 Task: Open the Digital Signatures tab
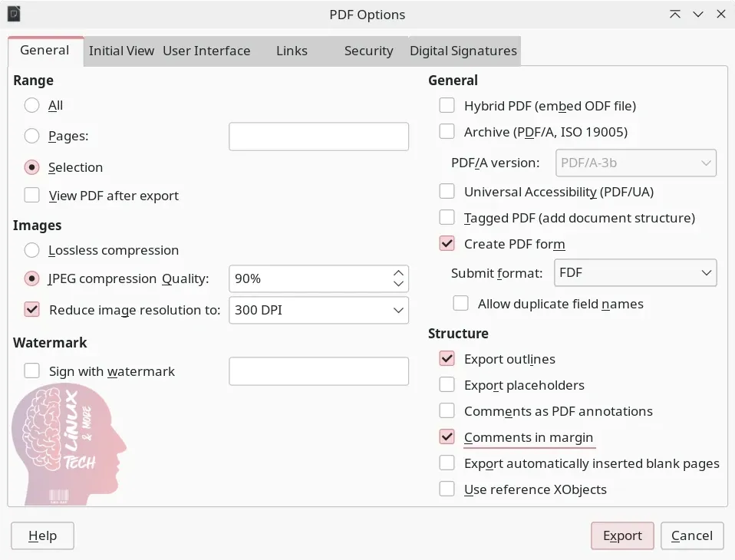click(463, 51)
